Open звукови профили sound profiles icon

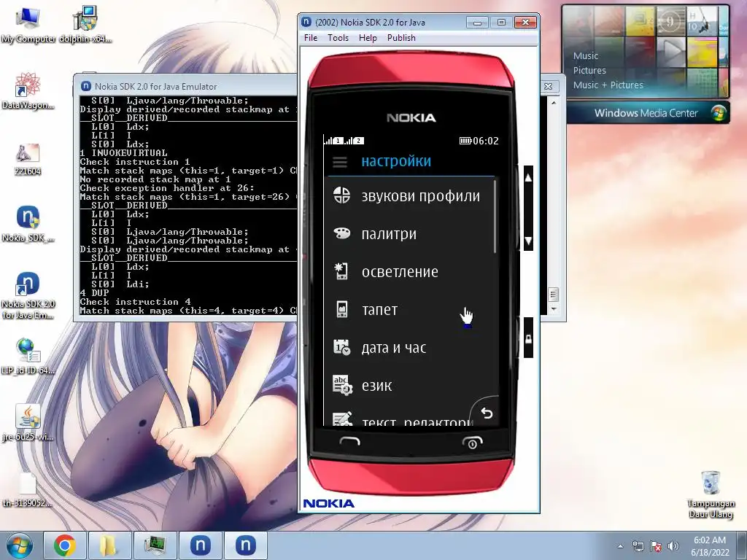[x=341, y=195]
